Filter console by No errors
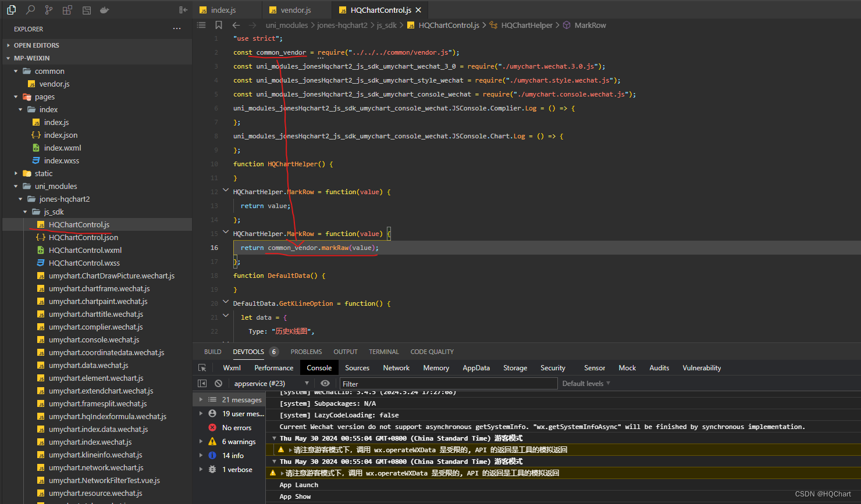861x504 pixels. pos(230,428)
